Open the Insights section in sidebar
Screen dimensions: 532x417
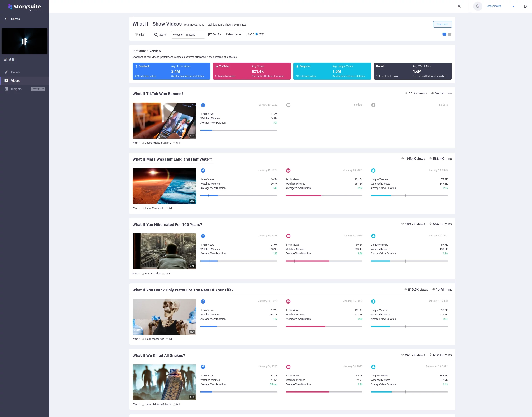point(16,89)
